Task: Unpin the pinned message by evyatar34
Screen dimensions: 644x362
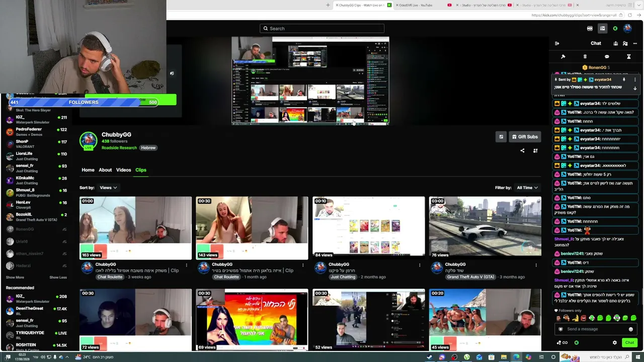Action: tap(624, 79)
